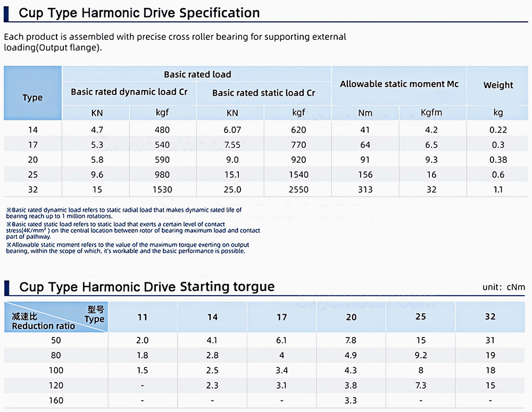Click the 313 Nm value for type 32

365,189
